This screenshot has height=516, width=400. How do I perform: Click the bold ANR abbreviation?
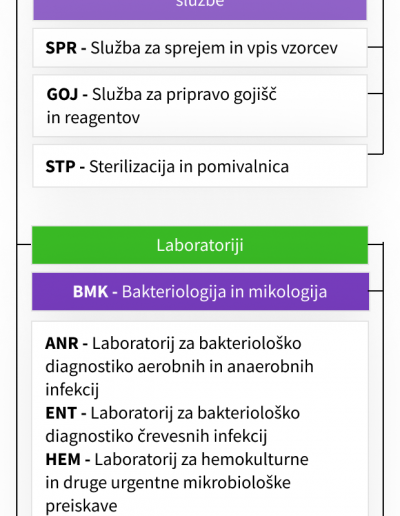(62, 343)
